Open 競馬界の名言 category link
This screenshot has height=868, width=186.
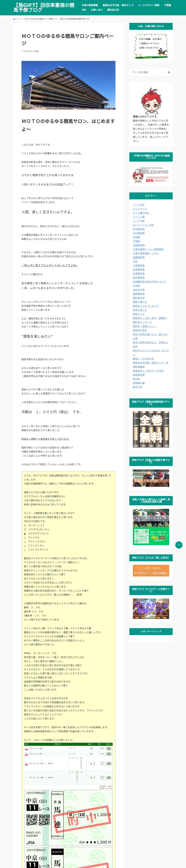[140, 330]
